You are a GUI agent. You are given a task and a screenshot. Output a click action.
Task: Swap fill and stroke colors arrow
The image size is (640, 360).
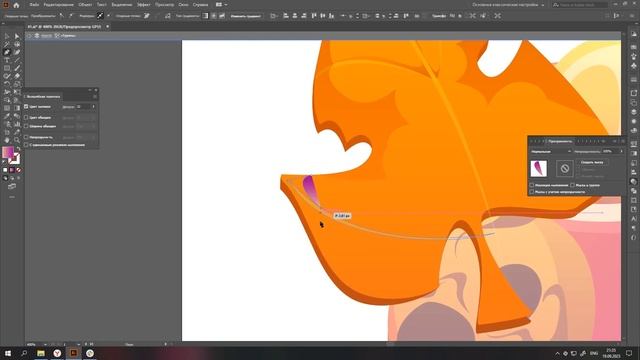pos(18,149)
